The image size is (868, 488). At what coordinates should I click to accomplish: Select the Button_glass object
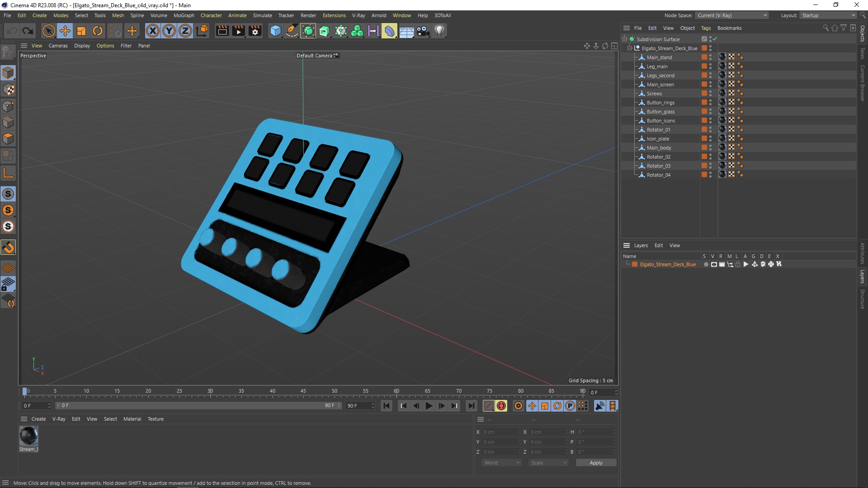pos(660,112)
